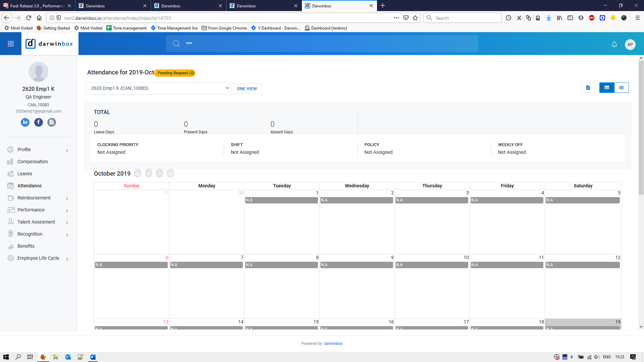Image resolution: width=644 pixels, height=362 pixels.
Task: Open the app grid menu icon
Action: coord(11,44)
